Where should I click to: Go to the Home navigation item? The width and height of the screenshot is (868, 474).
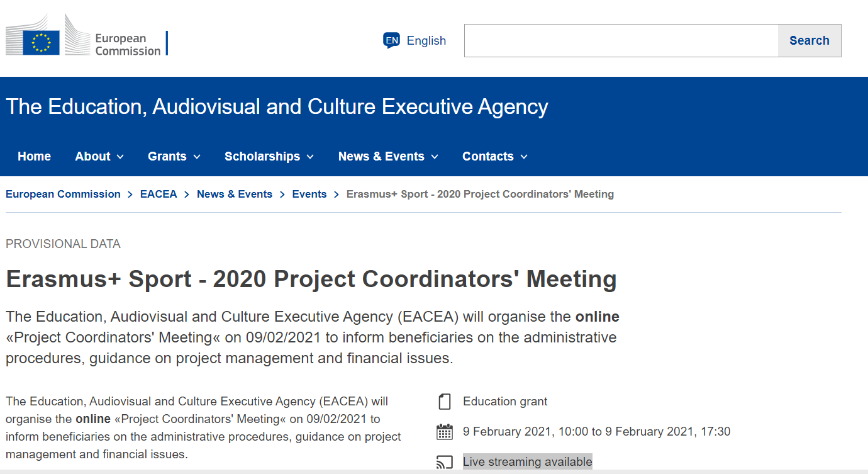(x=35, y=157)
